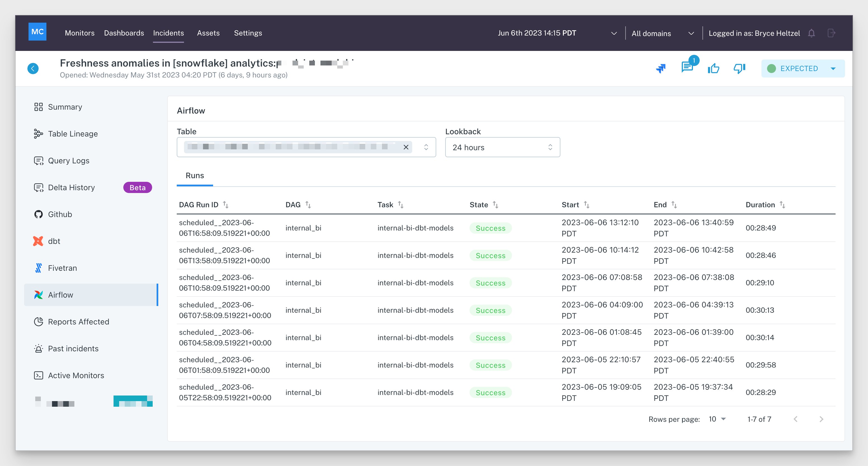Click the thumbs up feedback icon

713,69
